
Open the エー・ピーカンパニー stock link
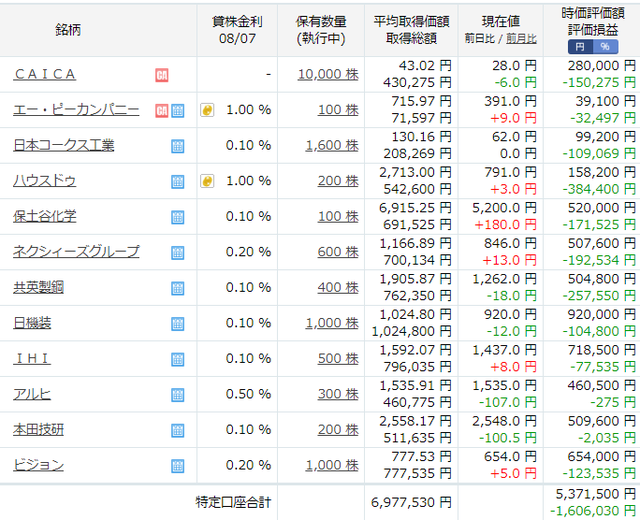click(76, 110)
